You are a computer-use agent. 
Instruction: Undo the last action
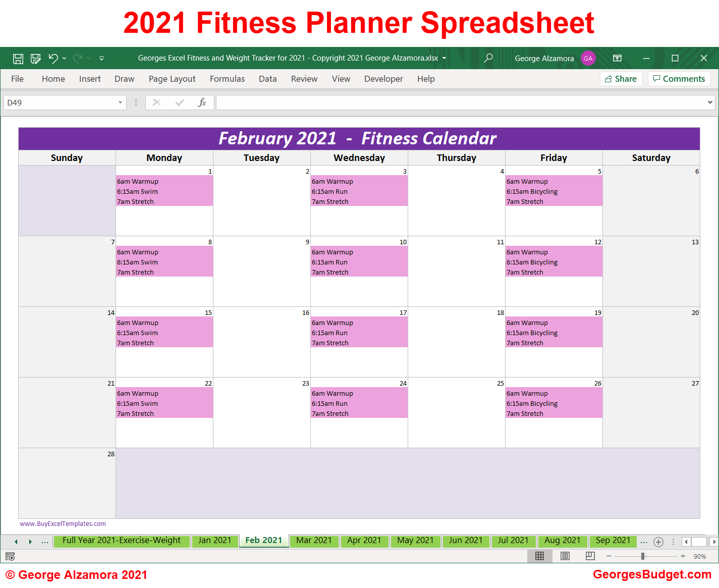[54, 58]
